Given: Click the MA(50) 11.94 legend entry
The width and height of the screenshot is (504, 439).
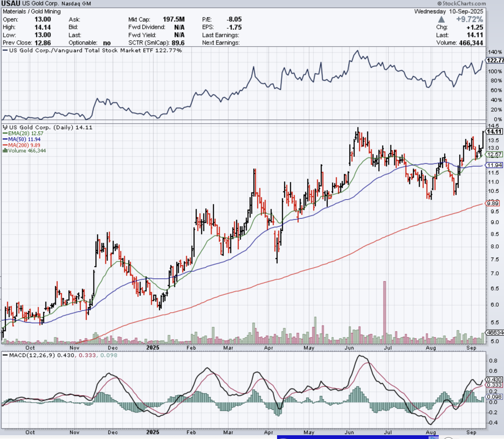Looking at the screenshot, I should pos(22,139).
